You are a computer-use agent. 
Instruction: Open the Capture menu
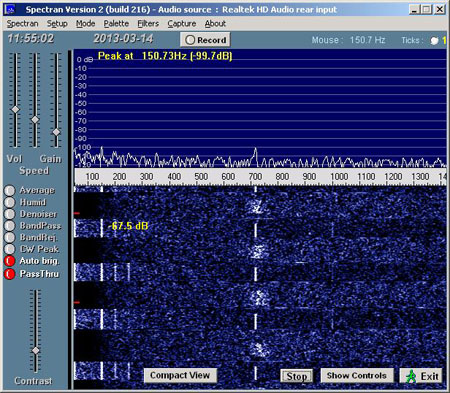pos(182,24)
